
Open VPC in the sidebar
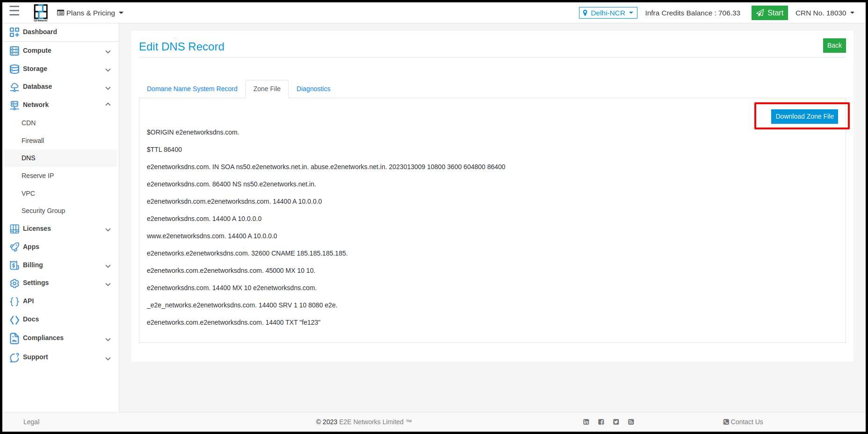(28, 193)
